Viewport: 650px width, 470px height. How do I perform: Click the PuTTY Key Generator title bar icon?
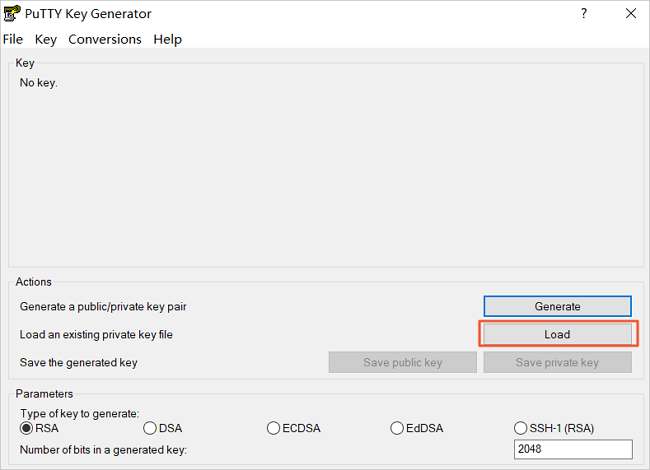pos(12,13)
